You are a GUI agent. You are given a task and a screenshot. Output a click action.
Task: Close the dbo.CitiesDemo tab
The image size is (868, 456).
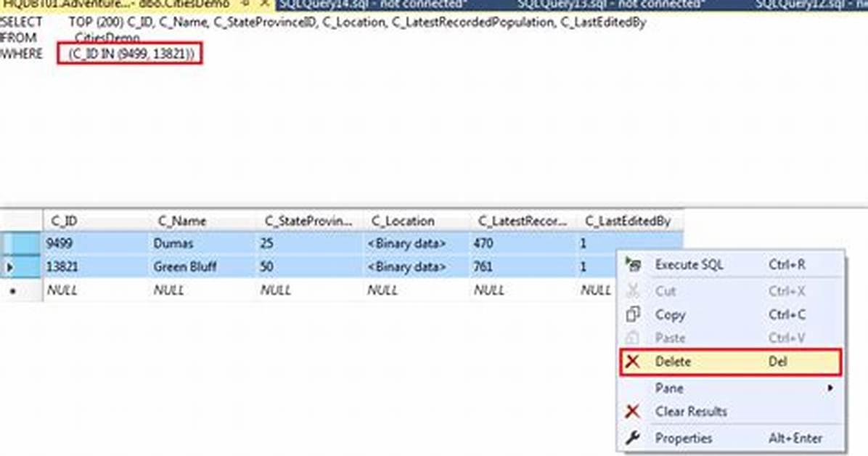point(265,4)
